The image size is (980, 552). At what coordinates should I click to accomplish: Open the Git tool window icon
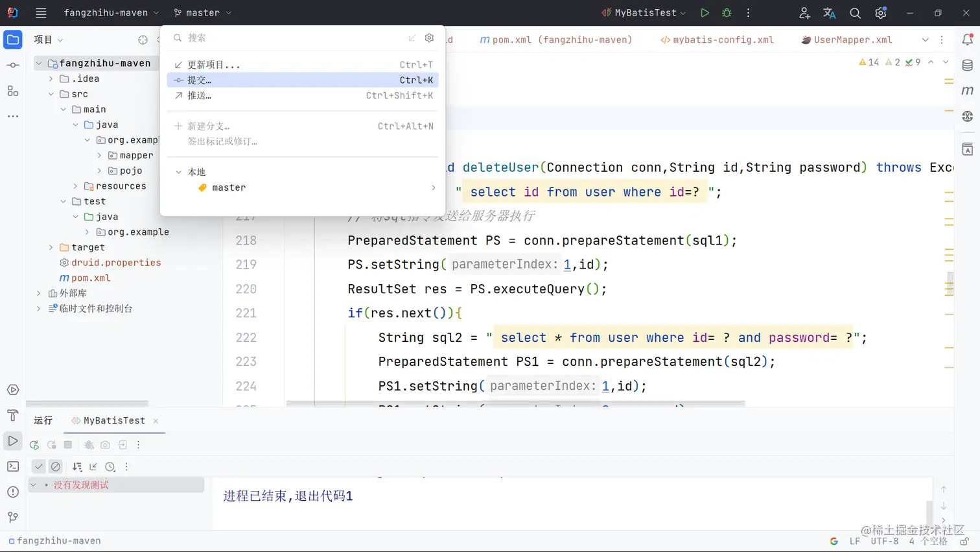13,517
